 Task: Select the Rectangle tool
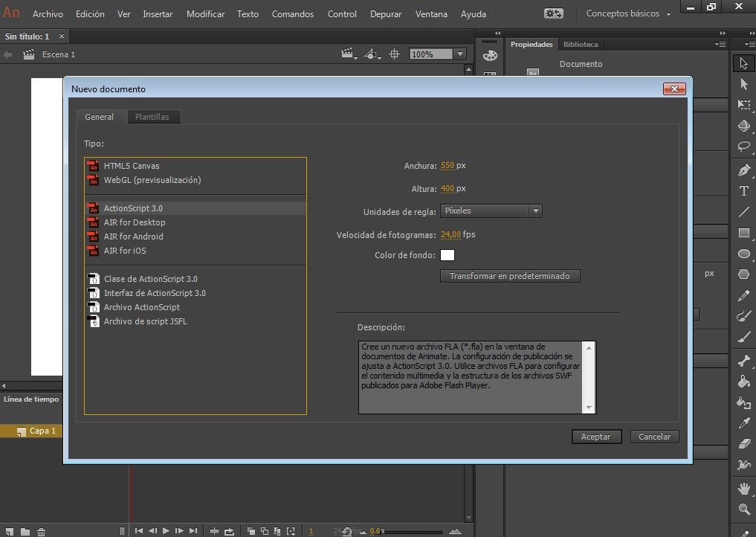743,233
